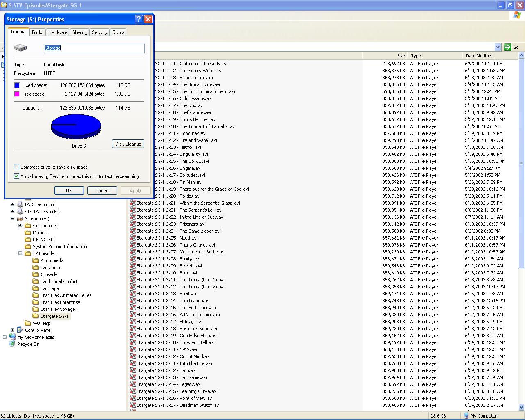Uncheck Allow Indexing Service checkbox
525x420 pixels.
click(16, 176)
